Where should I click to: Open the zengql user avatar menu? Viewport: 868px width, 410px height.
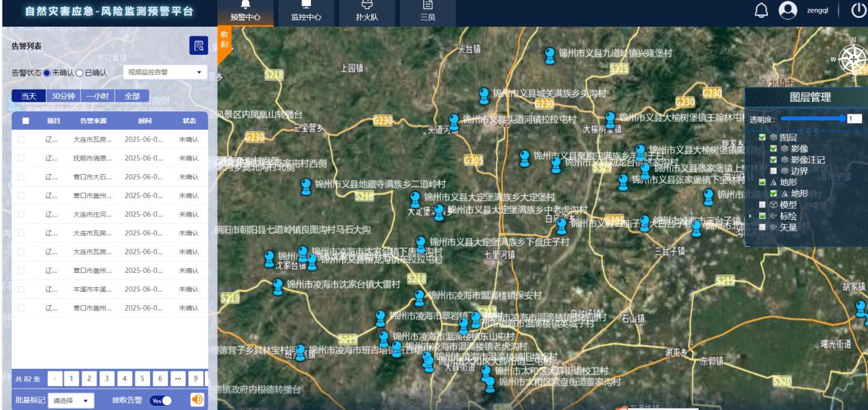789,11
